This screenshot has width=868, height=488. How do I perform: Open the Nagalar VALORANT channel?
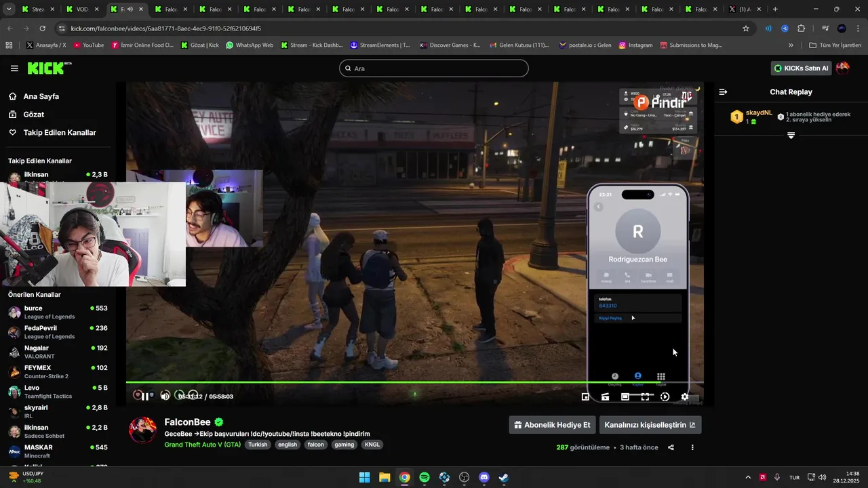click(58, 352)
